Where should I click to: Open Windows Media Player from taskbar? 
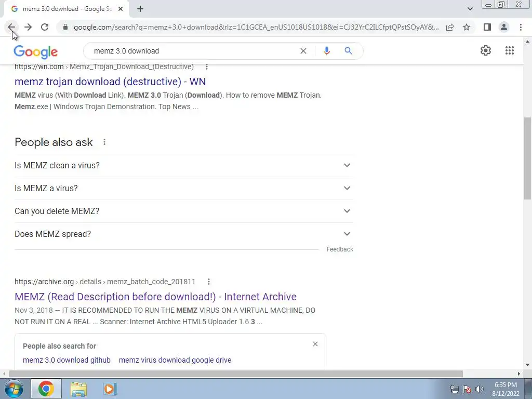(109, 389)
